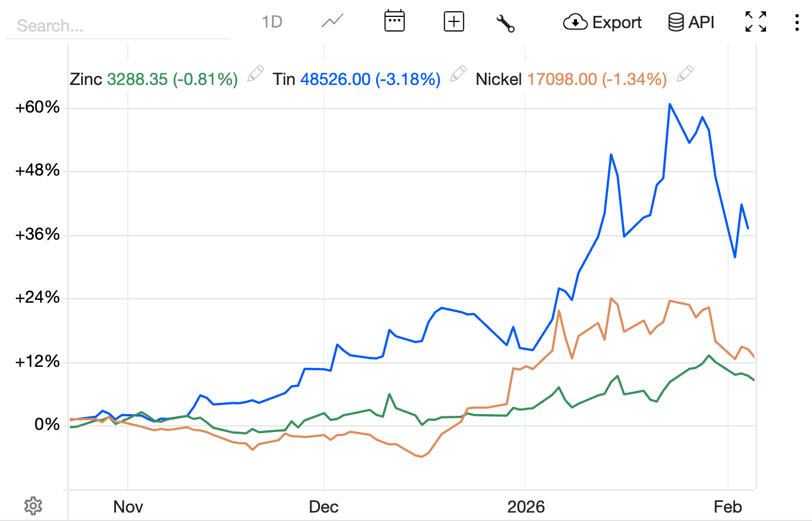Focus the Search input field
The height and width of the screenshot is (521, 812).
tap(118, 25)
